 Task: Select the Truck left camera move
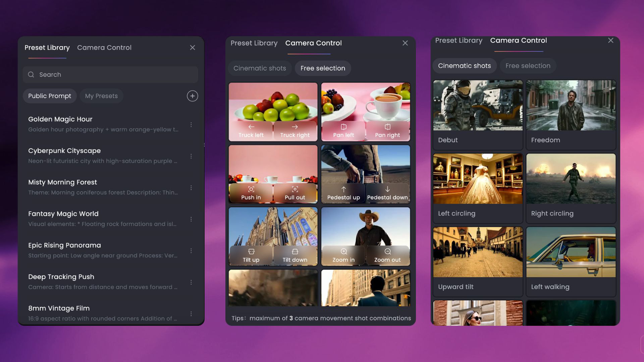click(x=251, y=131)
